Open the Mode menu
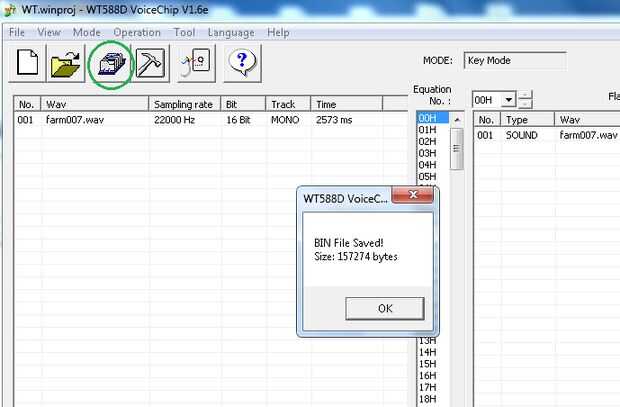The width and height of the screenshot is (620, 407). tap(87, 32)
